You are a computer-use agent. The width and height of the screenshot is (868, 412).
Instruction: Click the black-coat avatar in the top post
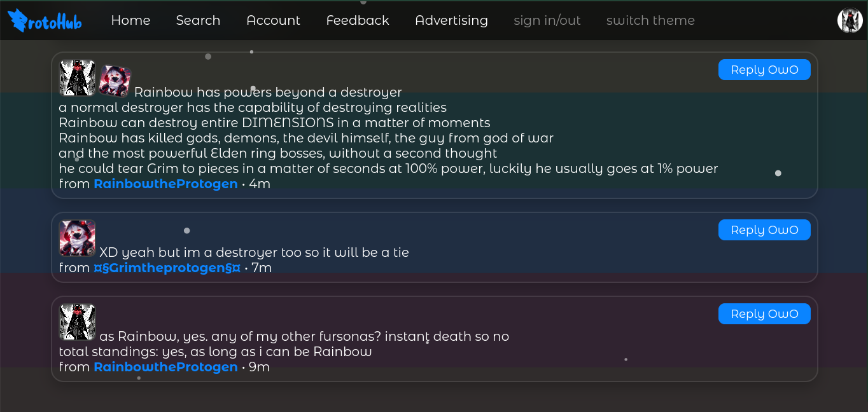tap(77, 78)
